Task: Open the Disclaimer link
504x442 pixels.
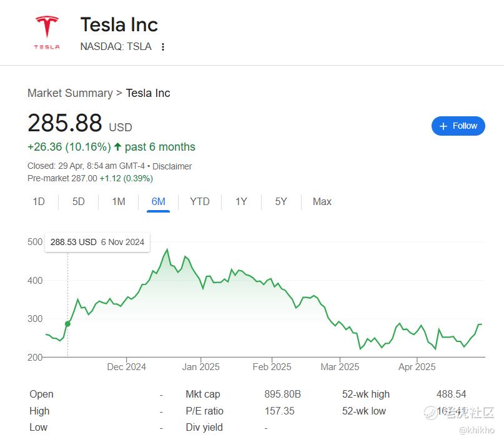Action: [172, 166]
